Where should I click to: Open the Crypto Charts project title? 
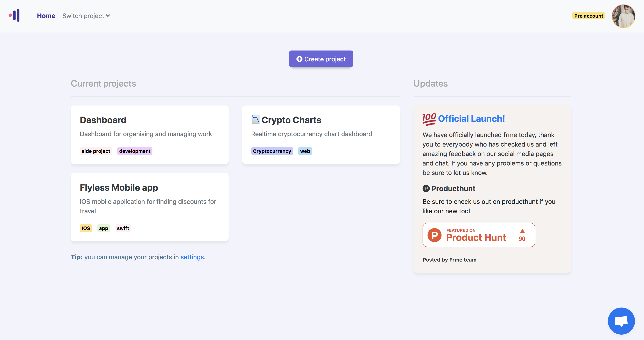(292, 120)
